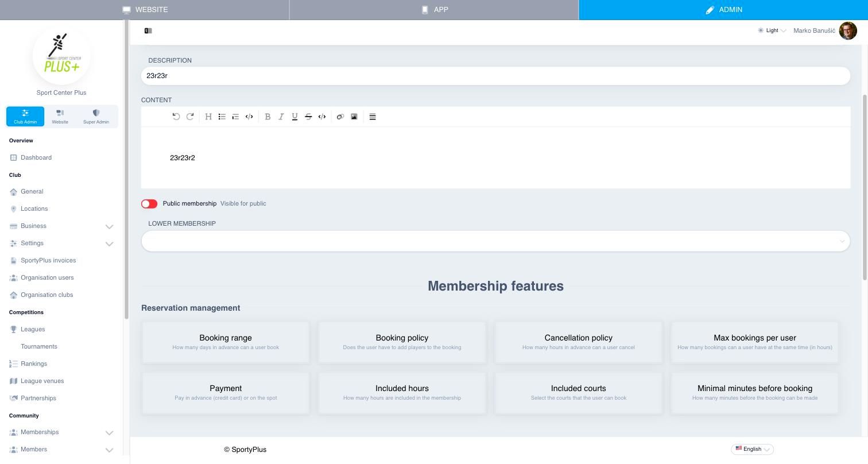Image resolution: width=868 pixels, height=464 pixels.
Task: Expand the Business menu in sidebar
Action: coord(61,226)
